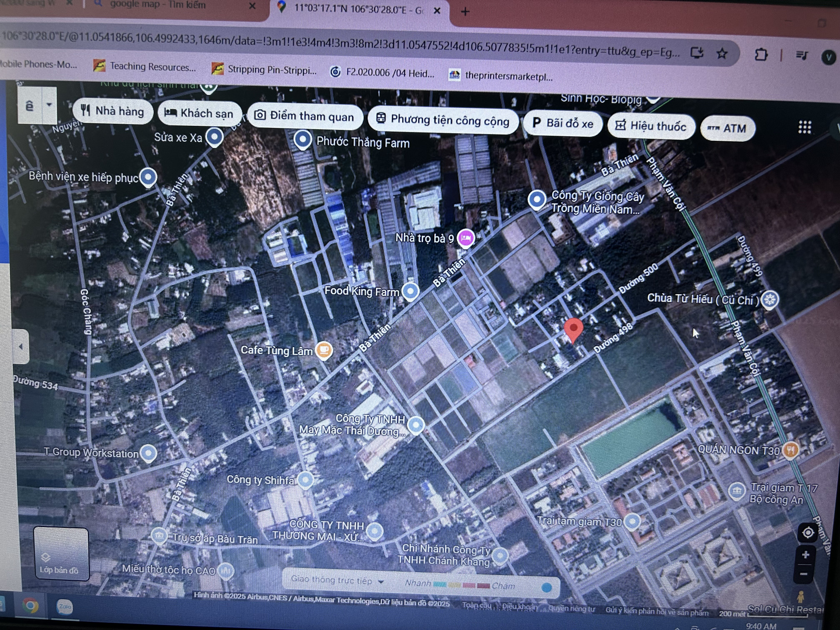Open the Google apps grid
840x630 pixels.
(x=805, y=127)
